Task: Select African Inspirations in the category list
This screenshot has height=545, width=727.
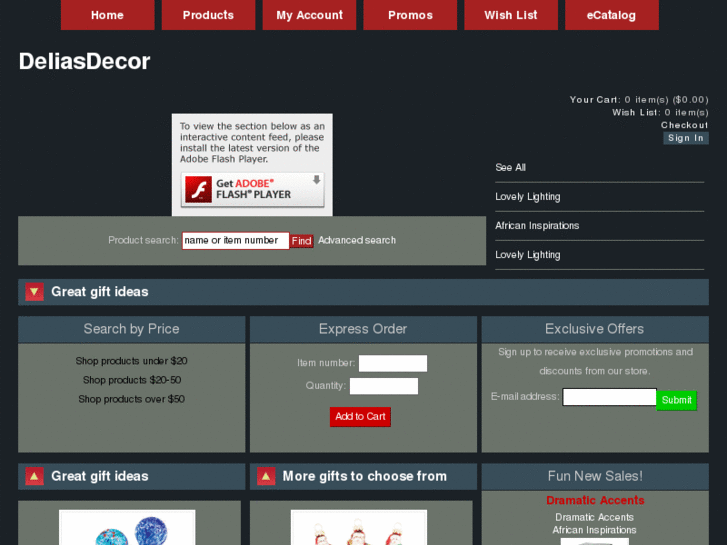Action: pos(537,225)
